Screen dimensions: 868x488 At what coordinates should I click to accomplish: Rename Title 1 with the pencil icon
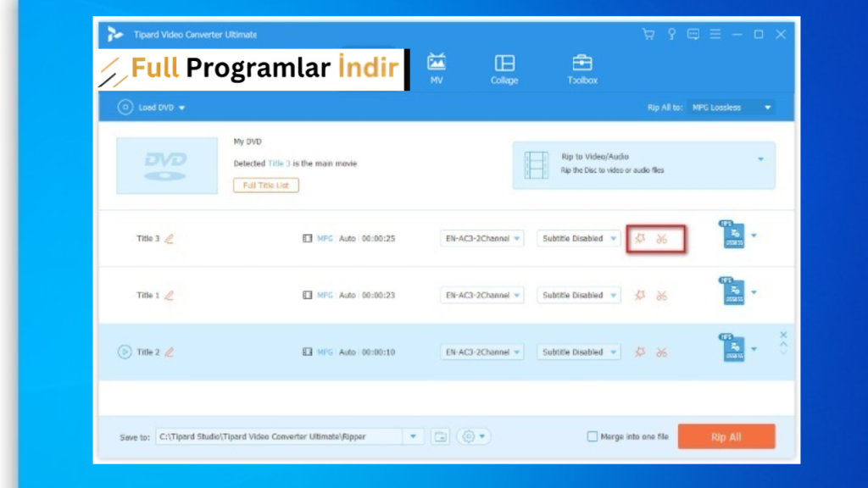click(170, 296)
